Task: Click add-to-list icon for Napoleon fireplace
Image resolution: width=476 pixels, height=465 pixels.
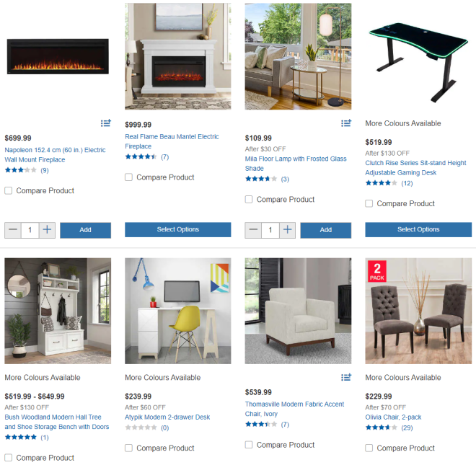Action: pyautogui.click(x=105, y=123)
